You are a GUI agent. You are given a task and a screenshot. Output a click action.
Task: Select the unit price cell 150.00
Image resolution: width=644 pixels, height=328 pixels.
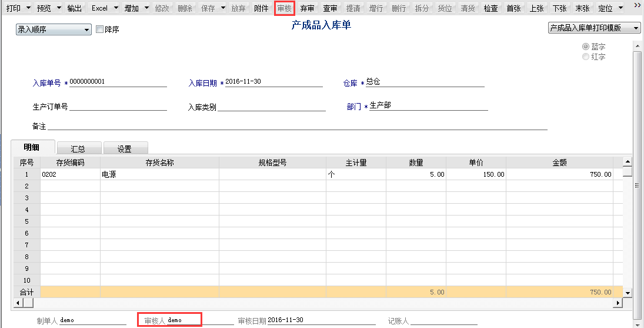[x=476, y=174]
